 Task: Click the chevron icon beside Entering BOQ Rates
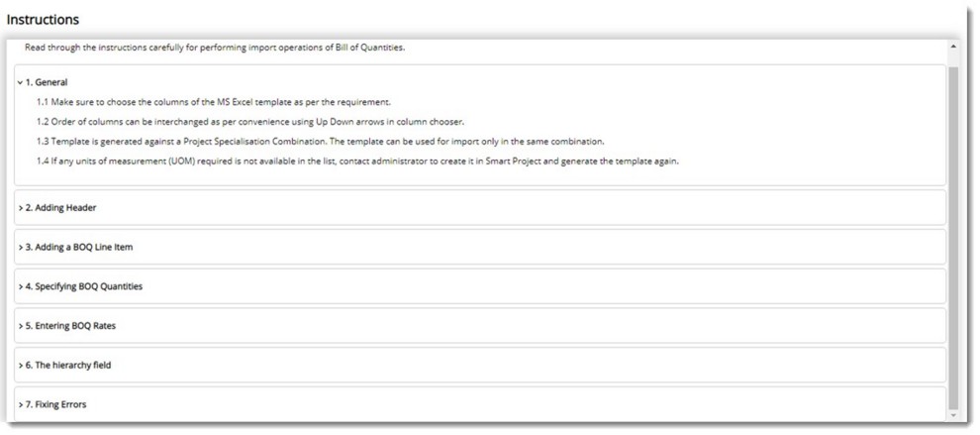click(x=21, y=326)
